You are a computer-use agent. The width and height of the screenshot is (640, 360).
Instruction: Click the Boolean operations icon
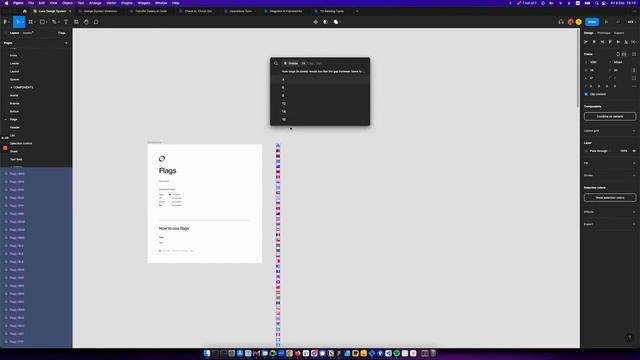(336, 22)
